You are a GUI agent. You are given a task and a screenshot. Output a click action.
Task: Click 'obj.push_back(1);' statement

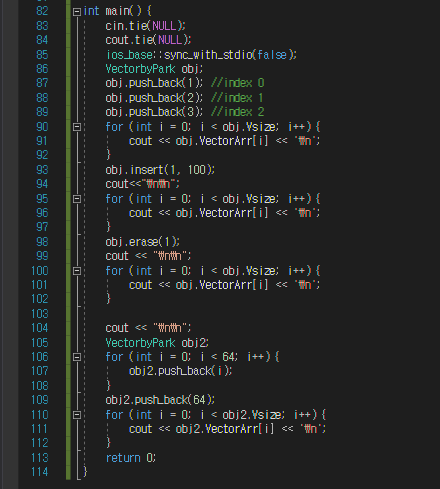[154, 83]
